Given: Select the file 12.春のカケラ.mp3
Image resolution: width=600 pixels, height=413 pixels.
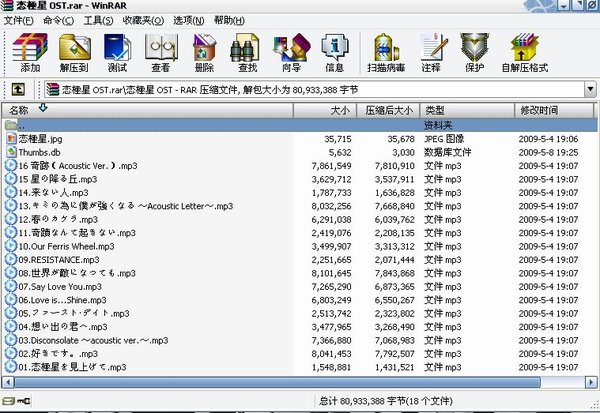Looking at the screenshot, I should pyautogui.click(x=58, y=219).
